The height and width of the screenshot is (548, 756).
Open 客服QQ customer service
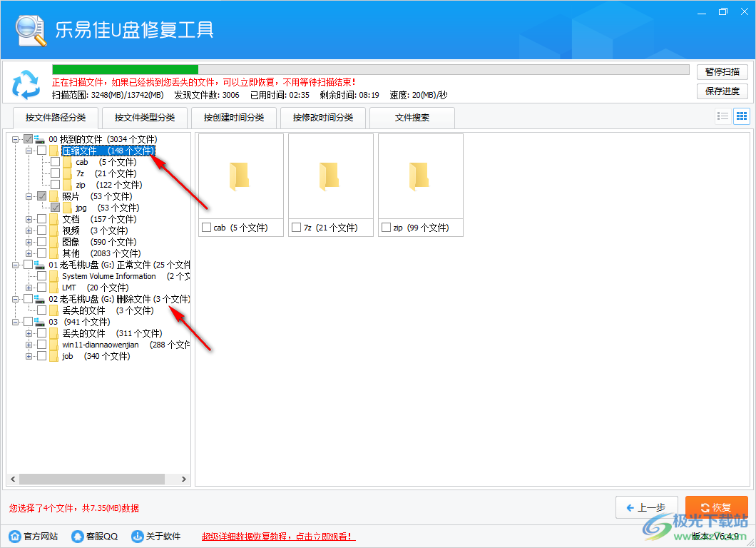point(93,536)
